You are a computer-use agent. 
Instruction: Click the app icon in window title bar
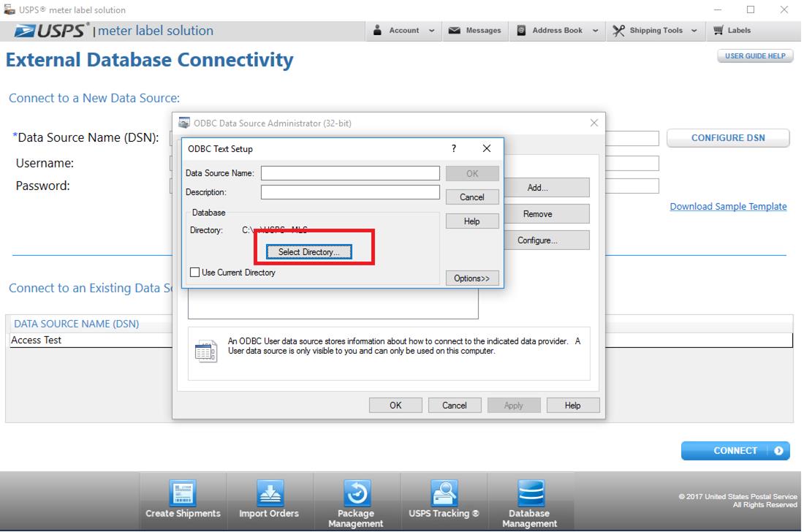pyautogui.click(x=10, y=9)
